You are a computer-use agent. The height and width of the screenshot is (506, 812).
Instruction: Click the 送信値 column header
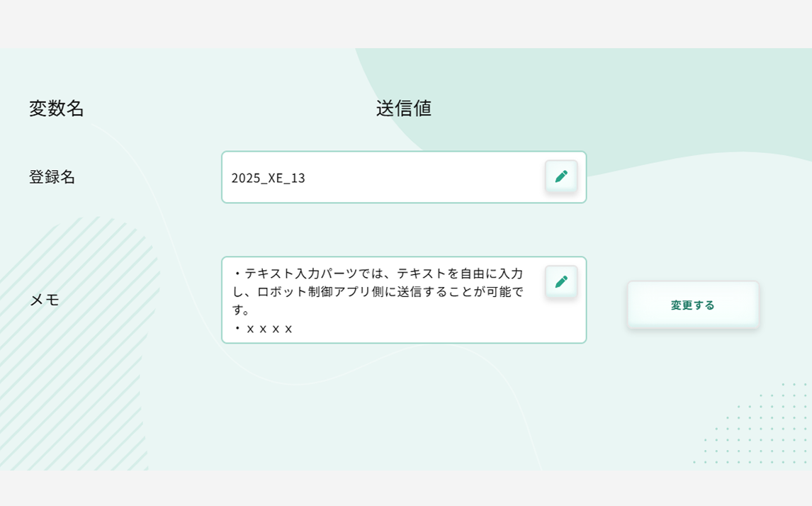click(x=404, y=108)
